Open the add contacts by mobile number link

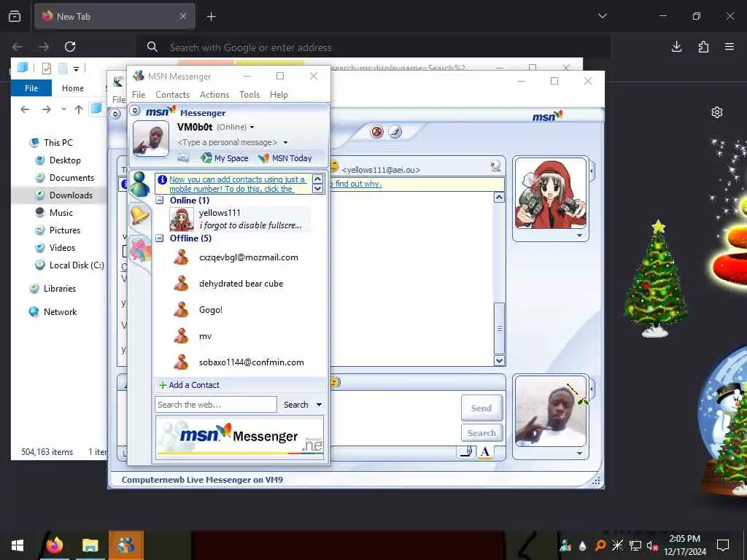click(x=237, y=184)
